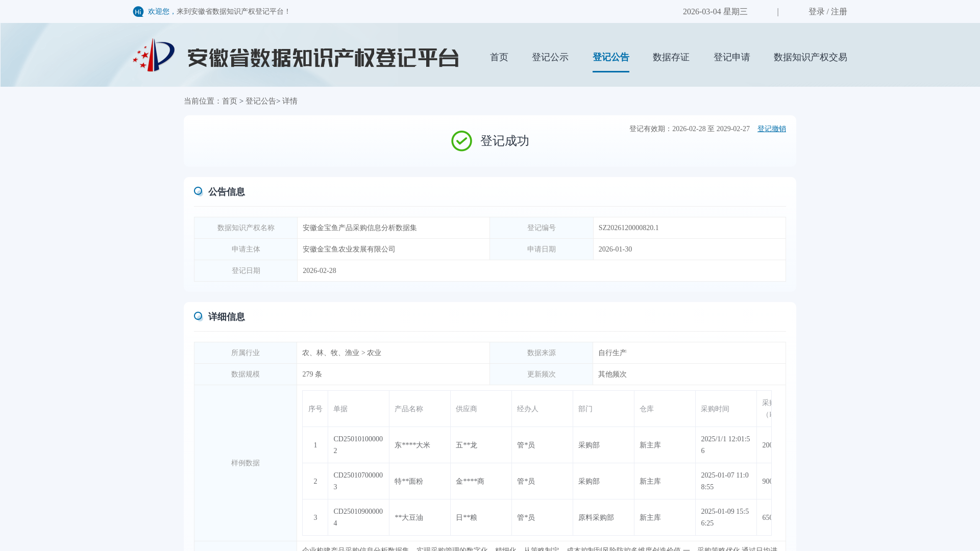Image resolution: width=980 pixels, height=551 pixels.
Task: Click 首页 in the breadcrumb
Action: pos(230,101)
